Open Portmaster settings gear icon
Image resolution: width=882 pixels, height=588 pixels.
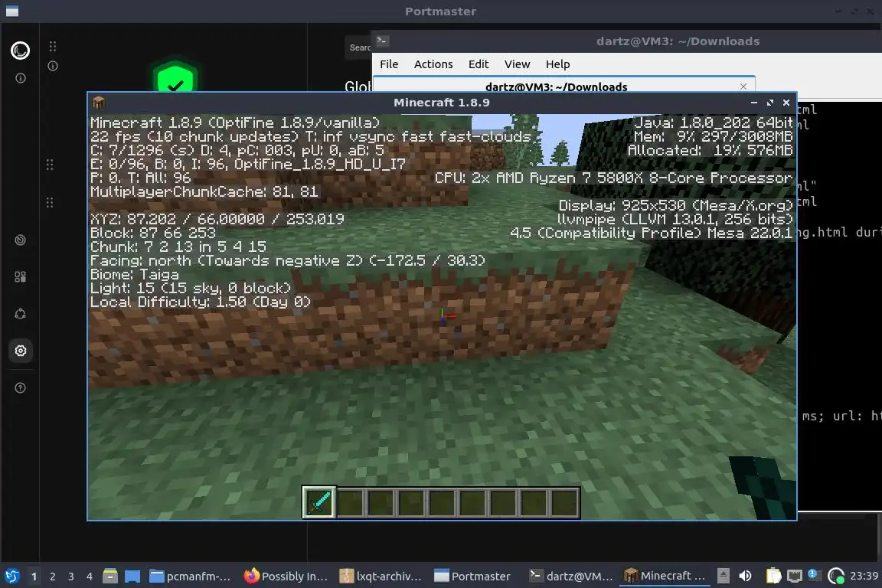pyautogui.click(x=20, y=351)
